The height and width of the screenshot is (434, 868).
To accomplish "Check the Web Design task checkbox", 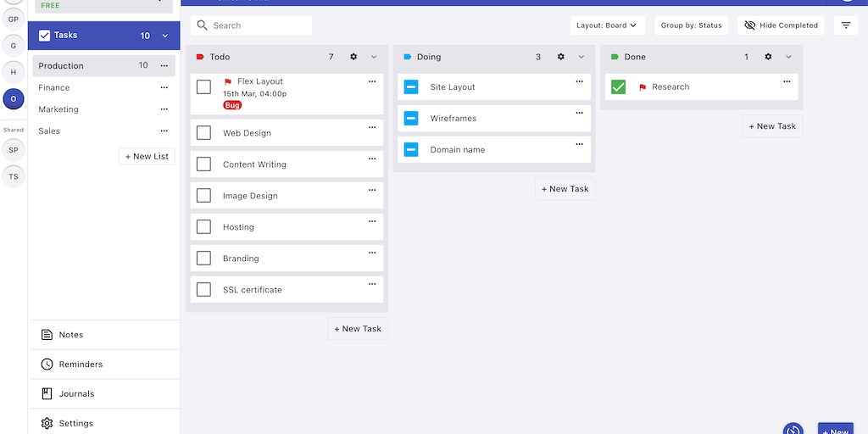I will tap(203, 133).
